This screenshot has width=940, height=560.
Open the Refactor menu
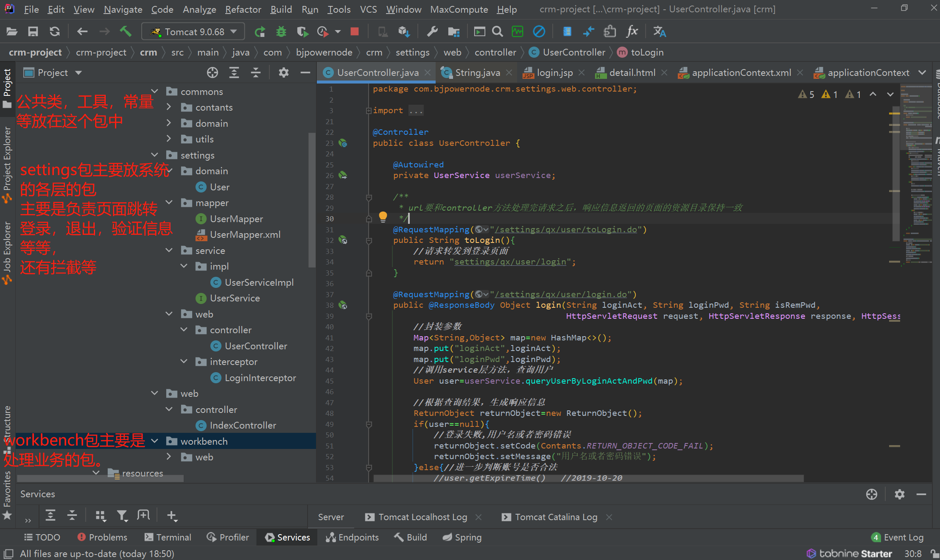[x=243, y=9]
